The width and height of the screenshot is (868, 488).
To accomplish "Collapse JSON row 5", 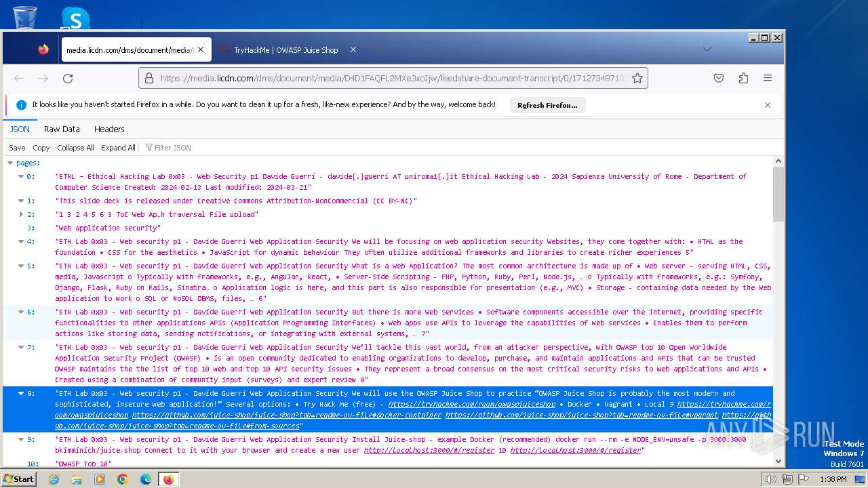I will pyautogui.click(x=21, y=266).
